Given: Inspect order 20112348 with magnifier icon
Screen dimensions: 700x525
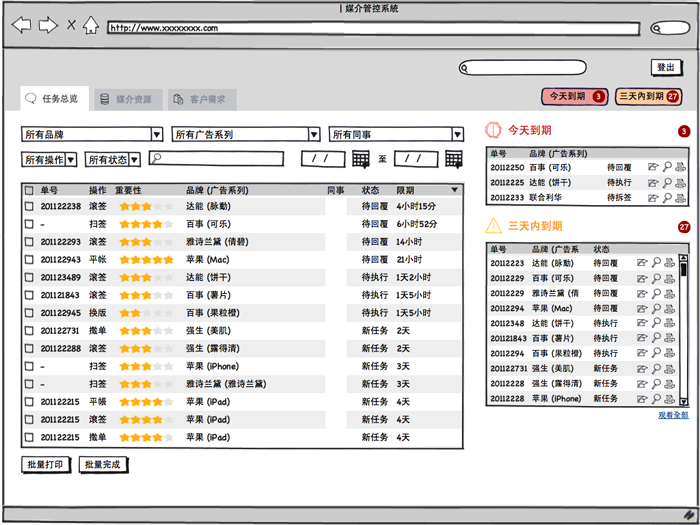Looking at the screenshot, I should click(656, 323).
